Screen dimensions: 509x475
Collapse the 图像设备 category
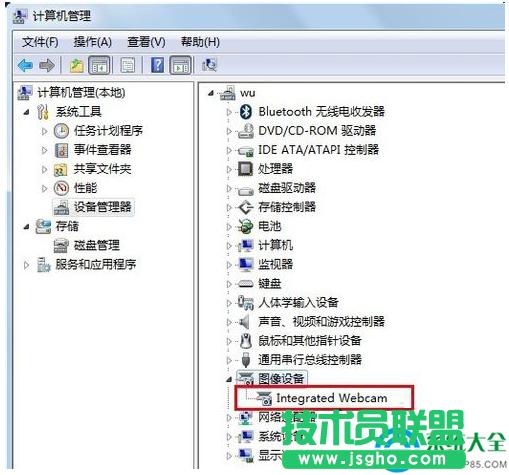point(229,379)
